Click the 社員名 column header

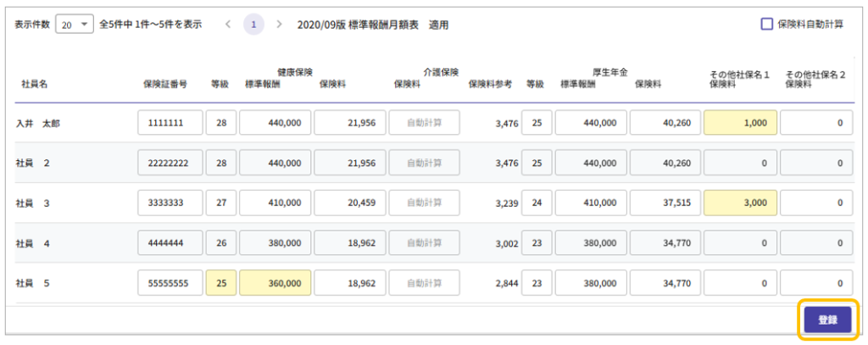coord(35,85)
